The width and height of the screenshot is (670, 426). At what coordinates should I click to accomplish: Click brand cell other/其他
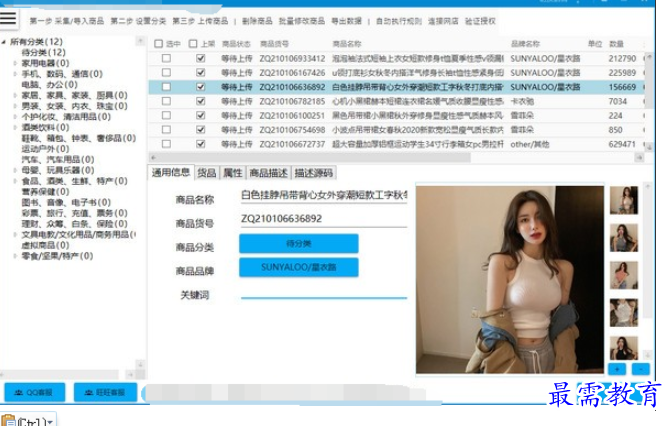point(530,144)
